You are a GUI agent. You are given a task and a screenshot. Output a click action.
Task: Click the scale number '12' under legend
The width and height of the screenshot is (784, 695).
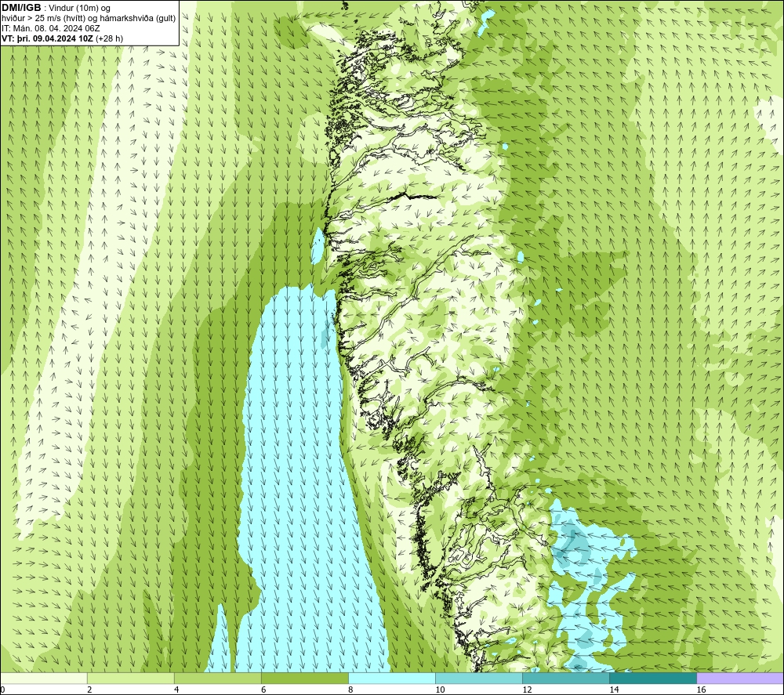click(527, 690)
